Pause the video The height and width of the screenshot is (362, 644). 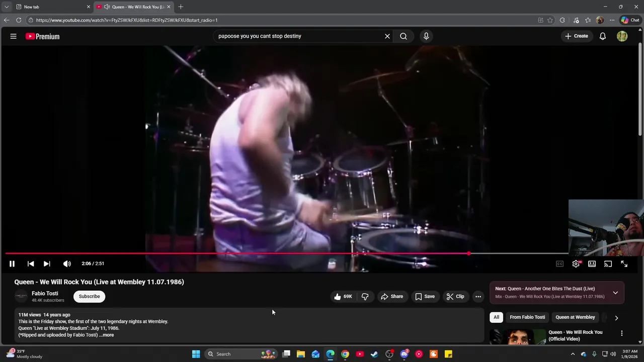point(12,263)
